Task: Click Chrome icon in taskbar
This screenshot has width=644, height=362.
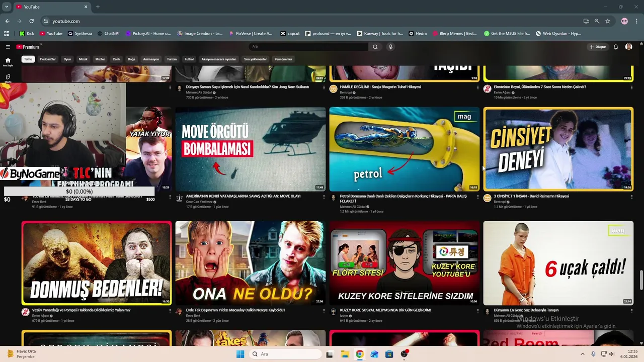Action: (359, 354)
